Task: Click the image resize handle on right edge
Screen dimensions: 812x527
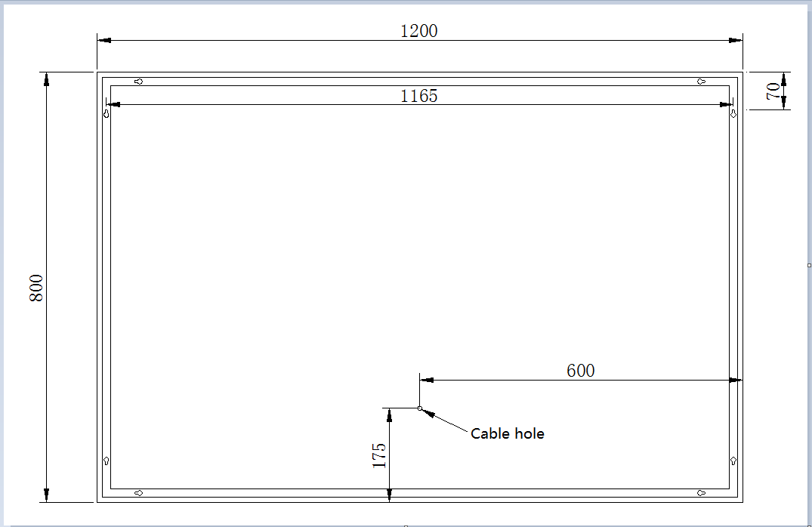Action: point(809,266)
